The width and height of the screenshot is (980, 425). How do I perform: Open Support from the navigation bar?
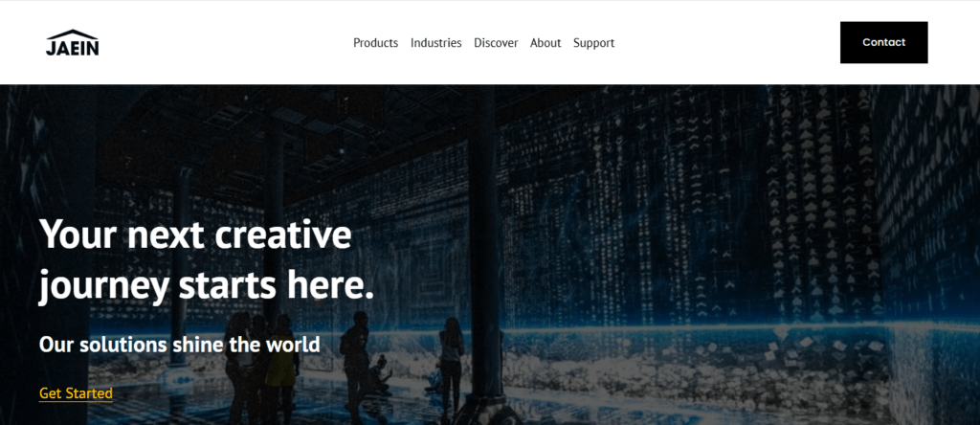593,42
